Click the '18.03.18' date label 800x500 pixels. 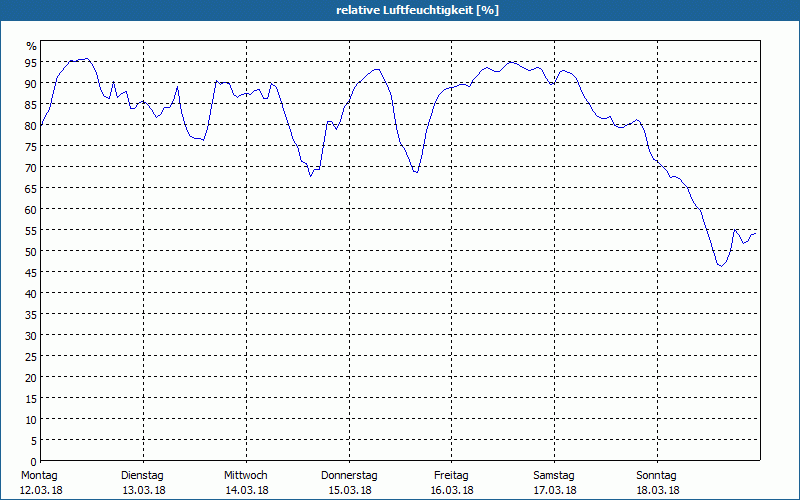tap(658, 490)
